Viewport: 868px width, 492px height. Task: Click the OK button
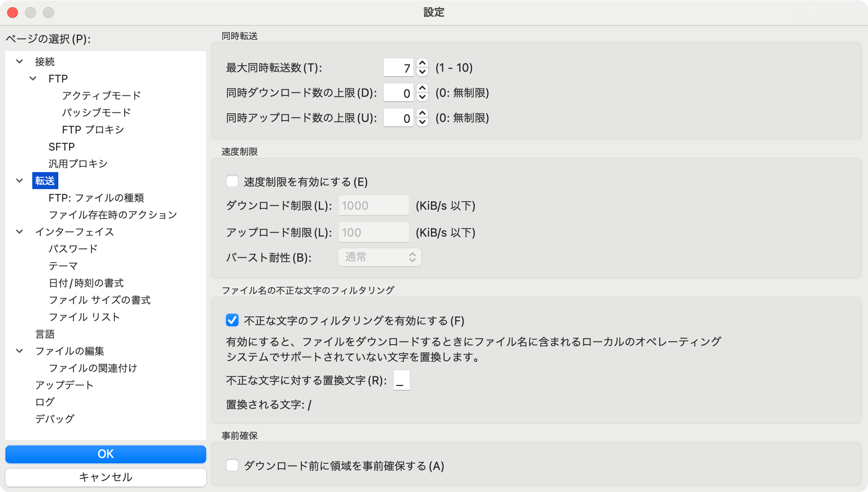point(105,454)
